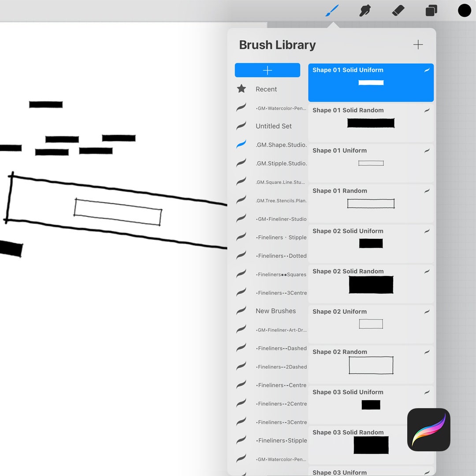476x476 pixels.
Task: Click the Procreate logo in the bottom corner
Action: point(428,430)
